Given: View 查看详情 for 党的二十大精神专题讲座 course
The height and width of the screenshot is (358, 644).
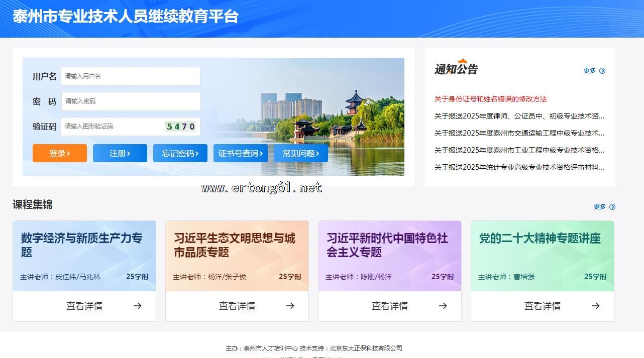Looking at the screenshot, I should [x=542, y=306].
